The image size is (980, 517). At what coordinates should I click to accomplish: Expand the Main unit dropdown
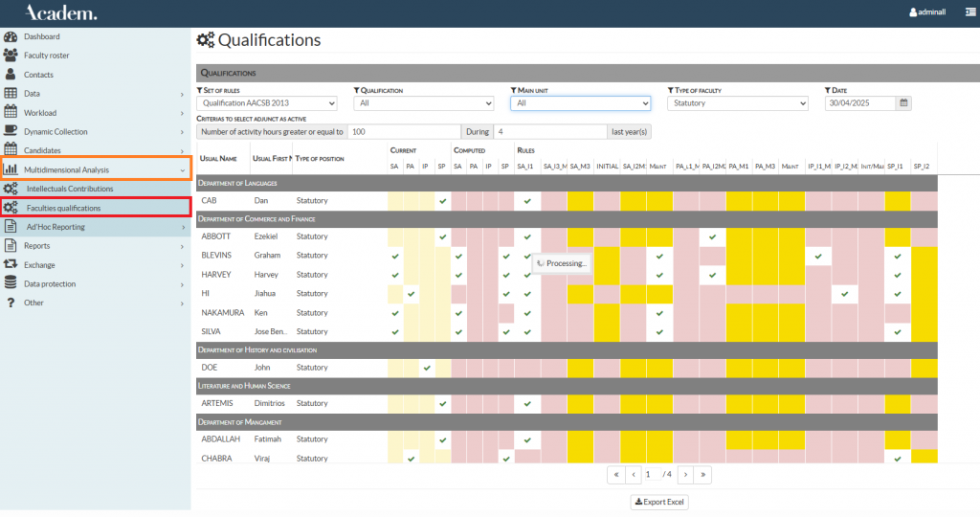[580, 103]
